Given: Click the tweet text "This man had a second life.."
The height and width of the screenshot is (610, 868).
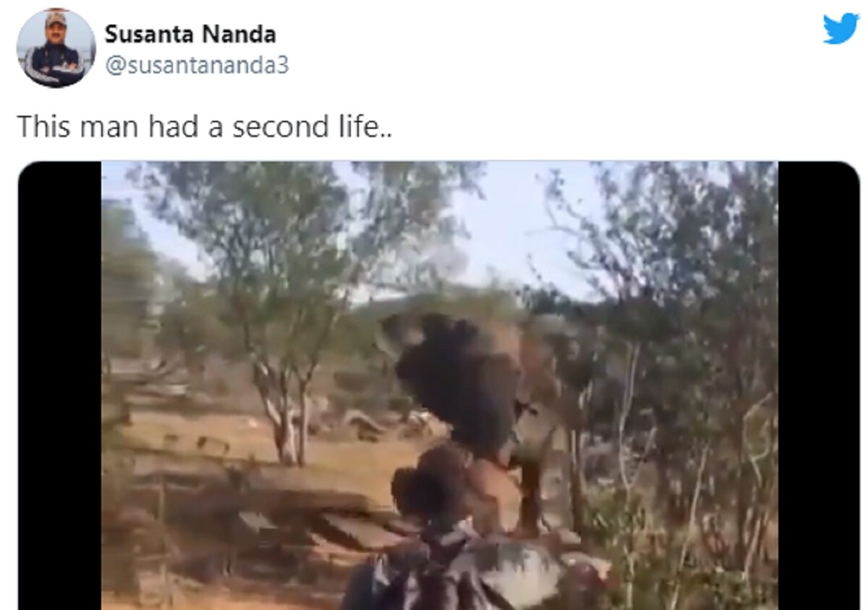Looking at the screenshot, I should pyautogui.click(x=205, y=127).
